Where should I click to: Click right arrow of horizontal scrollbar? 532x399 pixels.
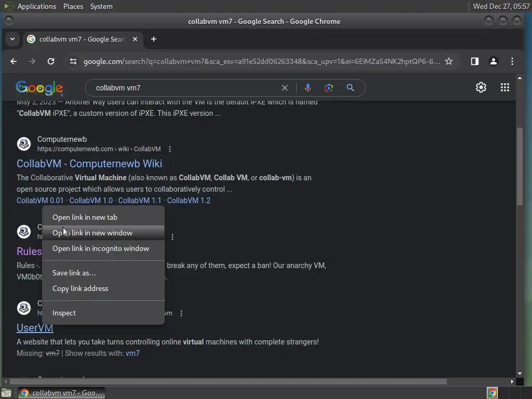click(x=512, y=382)
